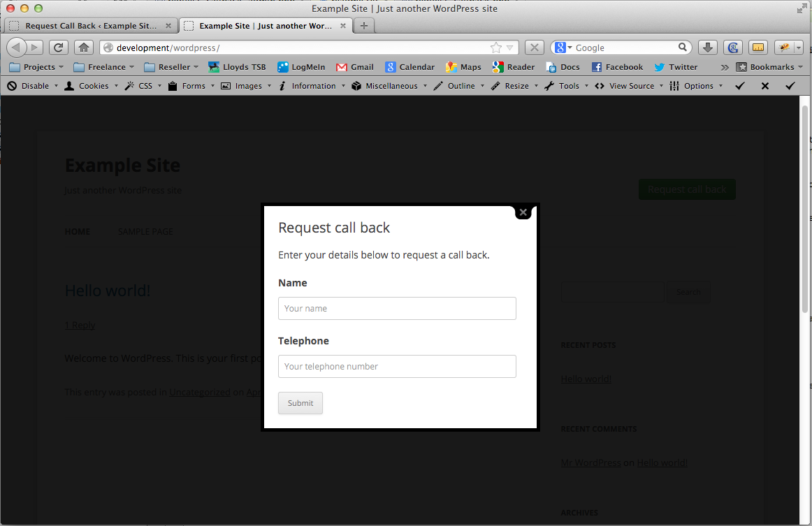Expand the Freelance bookmark folder
This screenshot has width=812, height=526.
(x=103, y=67)
